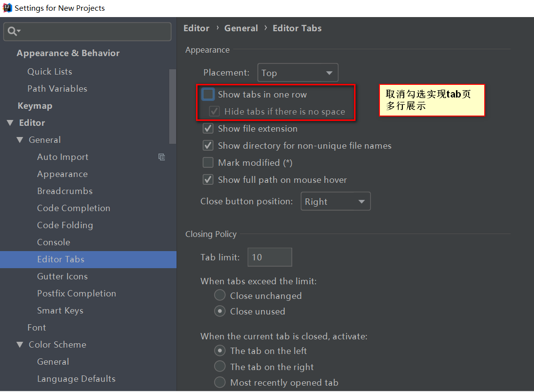Open General under Color Scheme
Viewport: 534px width, 392px height.
pyautogui.click(x=53, y=362)
